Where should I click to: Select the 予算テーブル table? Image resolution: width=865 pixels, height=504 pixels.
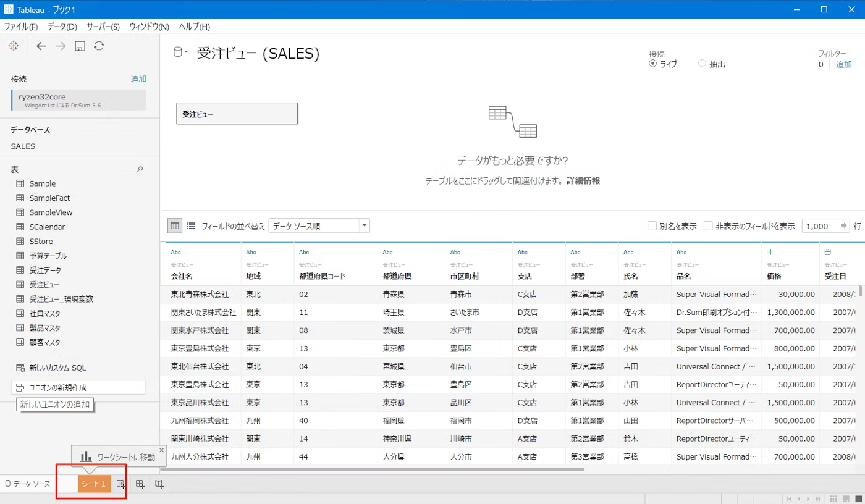(x=48, y=255)
